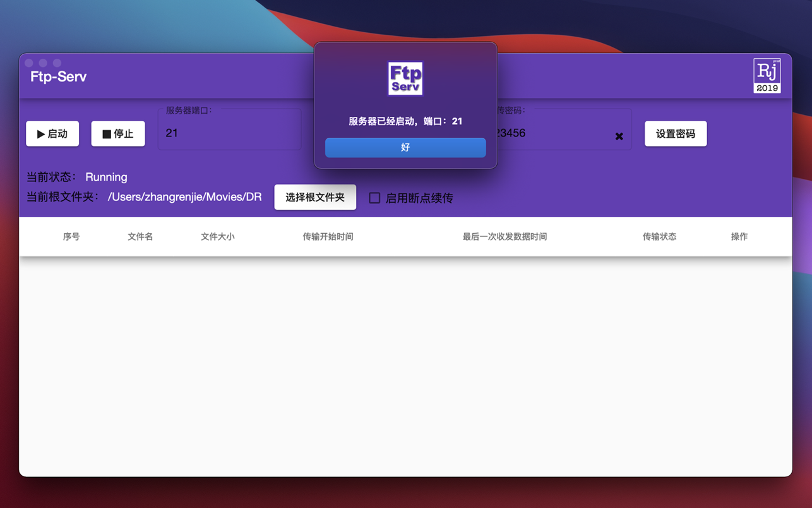
Task: Click the 文件大小 column header
Action: [x=218, y=236]
